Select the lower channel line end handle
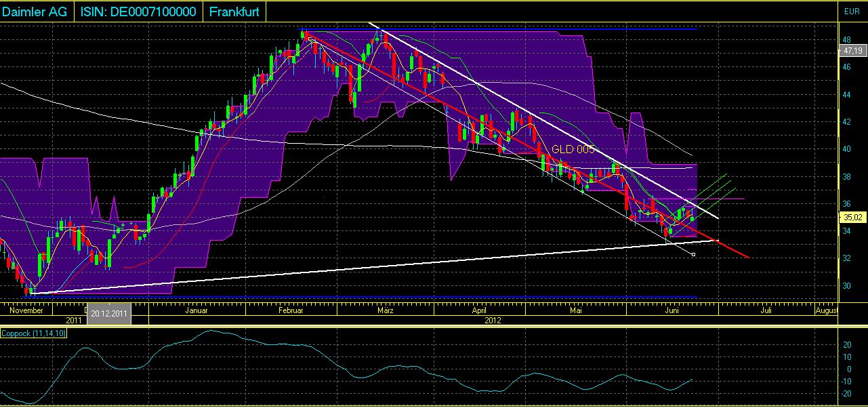 click(693, 254)
